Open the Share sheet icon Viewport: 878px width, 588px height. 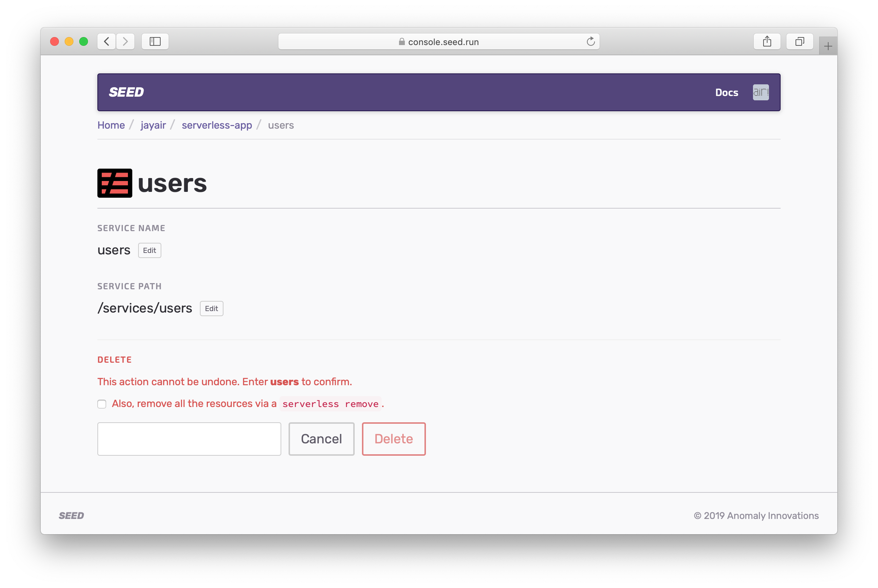767,41
